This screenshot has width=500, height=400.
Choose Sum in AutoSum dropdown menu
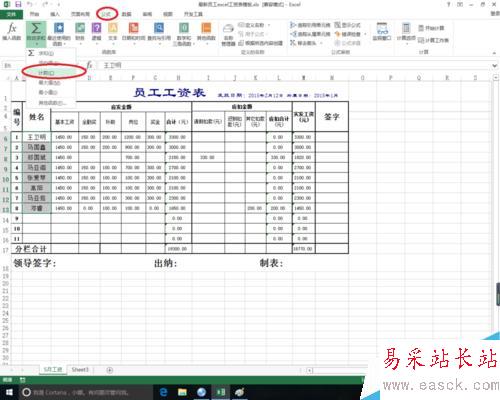coord(51,53)
